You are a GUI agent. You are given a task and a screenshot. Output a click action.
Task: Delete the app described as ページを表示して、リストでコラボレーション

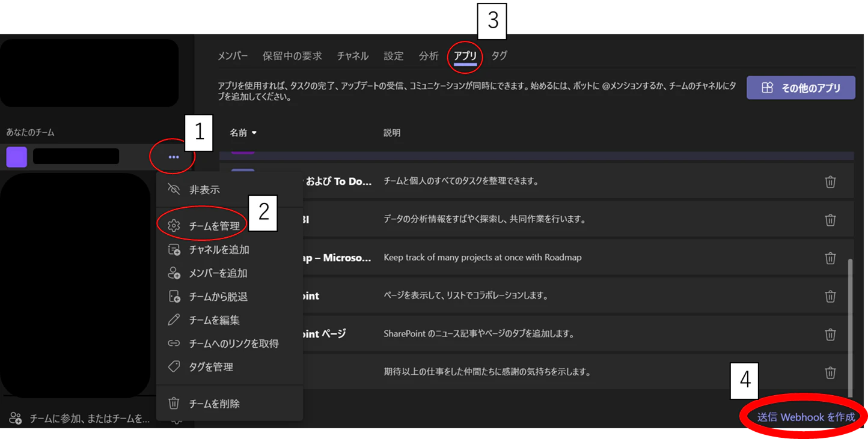[x=830, y=296]
